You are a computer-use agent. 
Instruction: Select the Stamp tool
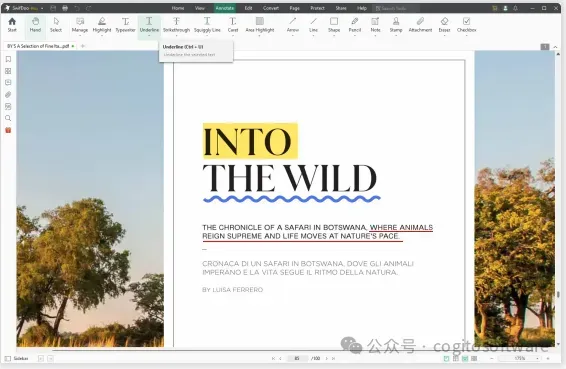(396, 25)
